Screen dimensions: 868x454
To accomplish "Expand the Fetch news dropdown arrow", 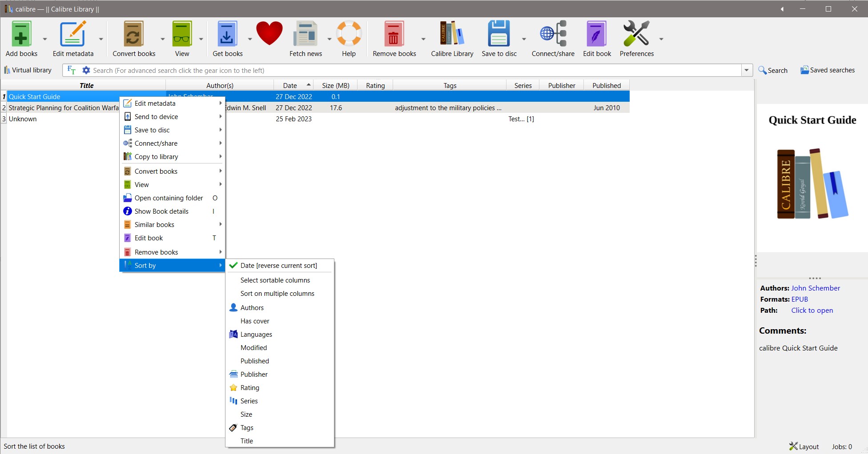I will pyautogui.click(x=330, y=39).
